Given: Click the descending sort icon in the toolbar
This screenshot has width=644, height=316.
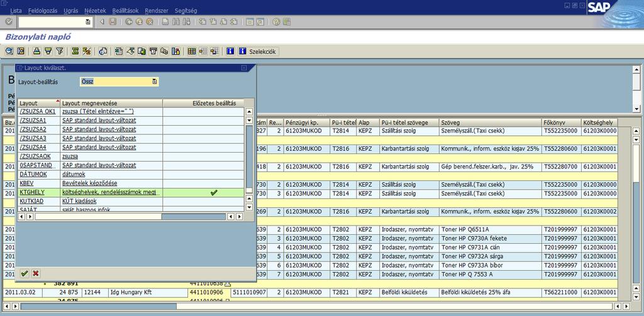Looking at the screenshot, I should (48, 52).
